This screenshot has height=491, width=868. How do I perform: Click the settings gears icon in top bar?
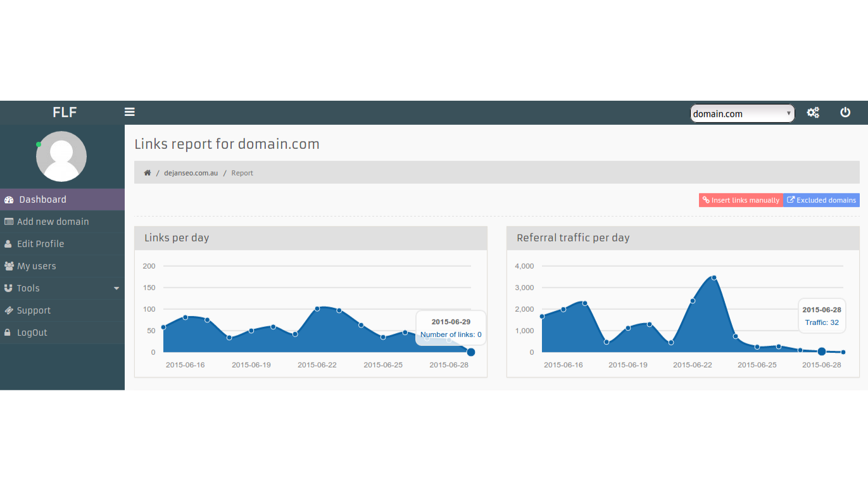pos(813,112)
